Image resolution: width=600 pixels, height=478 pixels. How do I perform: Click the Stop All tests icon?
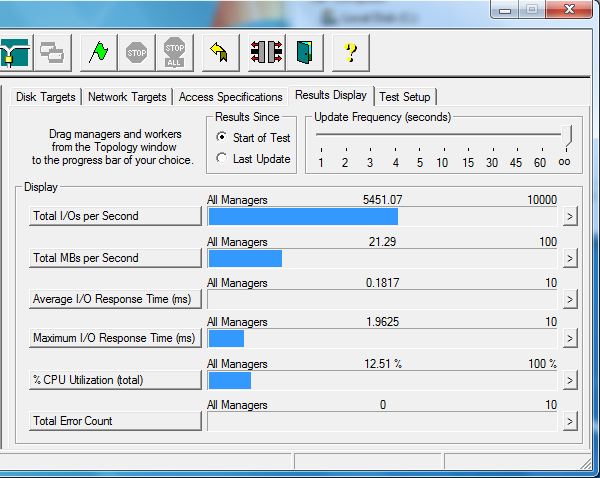coord(174,52)
